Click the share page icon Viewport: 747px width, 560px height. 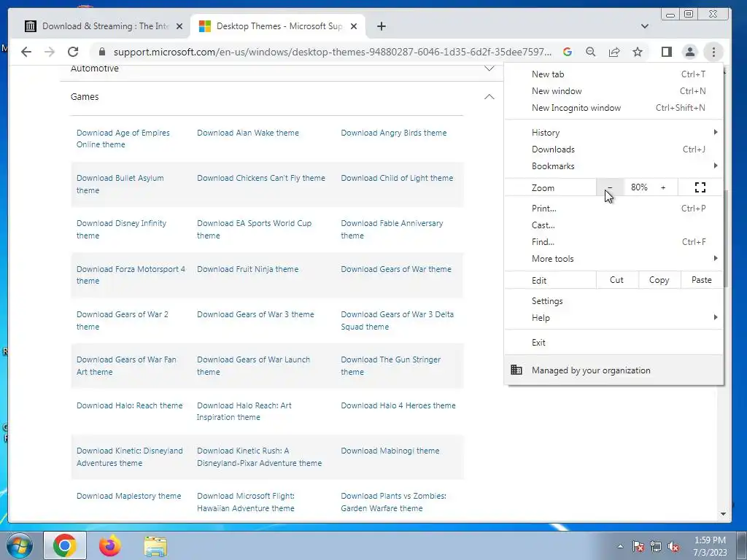tap(614, 52)
